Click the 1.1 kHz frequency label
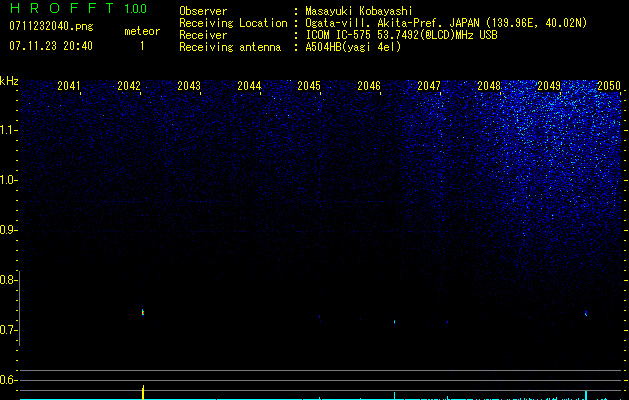The height and width of the screenshot is (400, 629). coord(9,130)
